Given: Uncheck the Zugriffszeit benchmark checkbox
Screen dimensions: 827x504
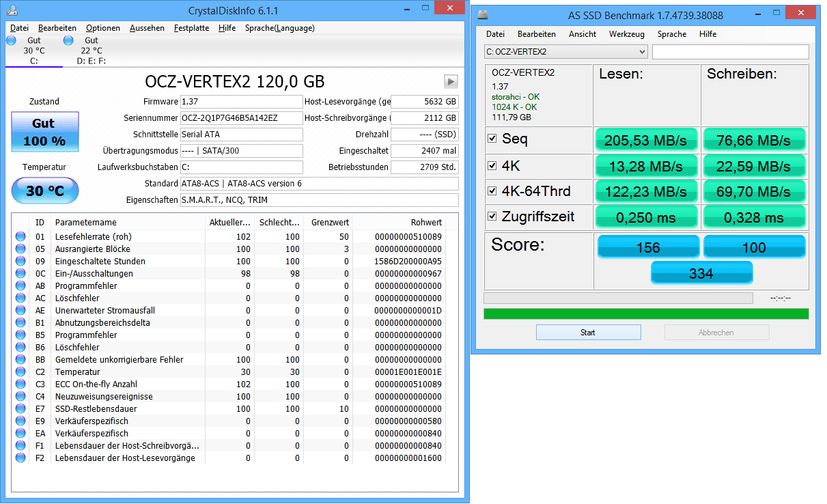Looking at the screenshot, I should 492,216.
